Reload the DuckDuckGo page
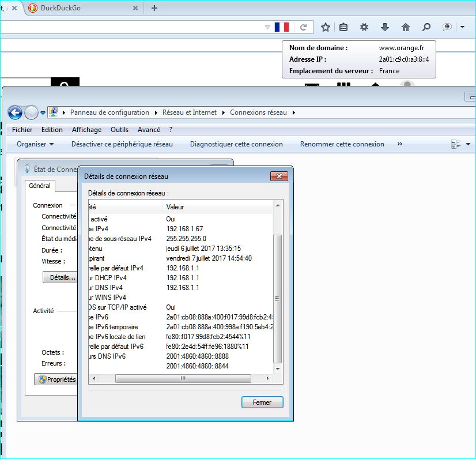Screen dimensions: 476x459 [x=304, y=27]
